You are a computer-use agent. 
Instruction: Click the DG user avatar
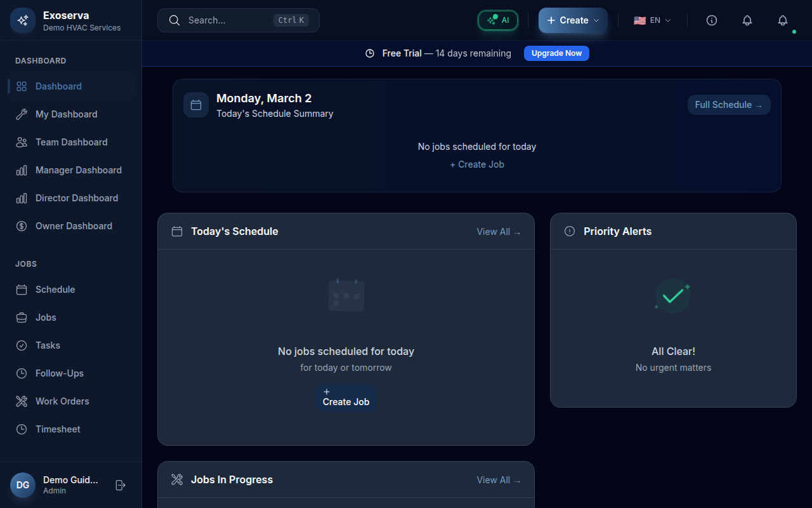pos(23,485)
